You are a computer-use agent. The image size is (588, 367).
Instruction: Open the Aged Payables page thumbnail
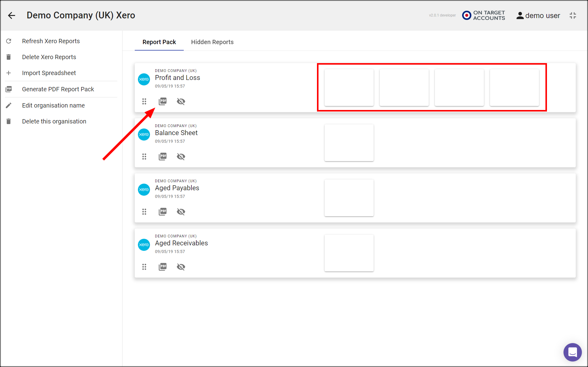[x=349, y=198]
